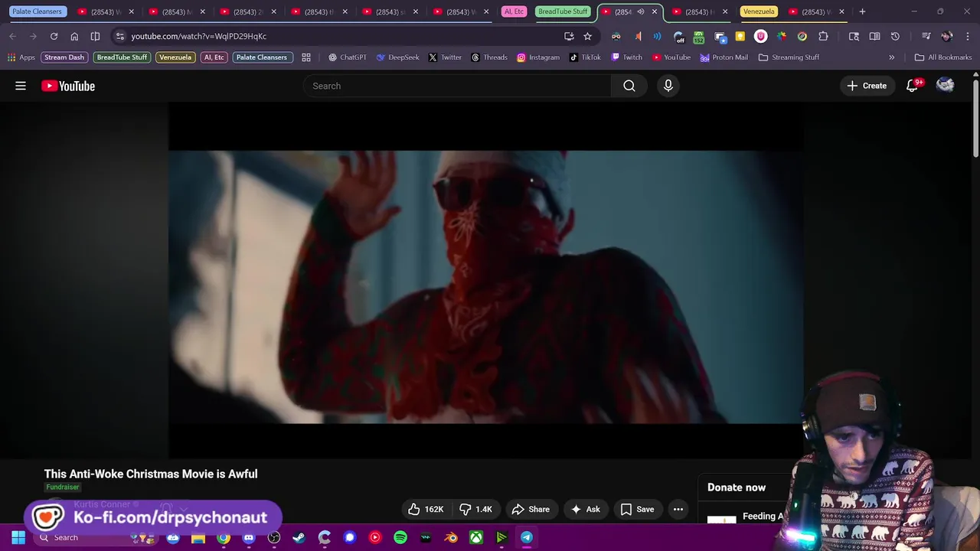
Task: Open Windows Start menu
Action: click(18, 537)
